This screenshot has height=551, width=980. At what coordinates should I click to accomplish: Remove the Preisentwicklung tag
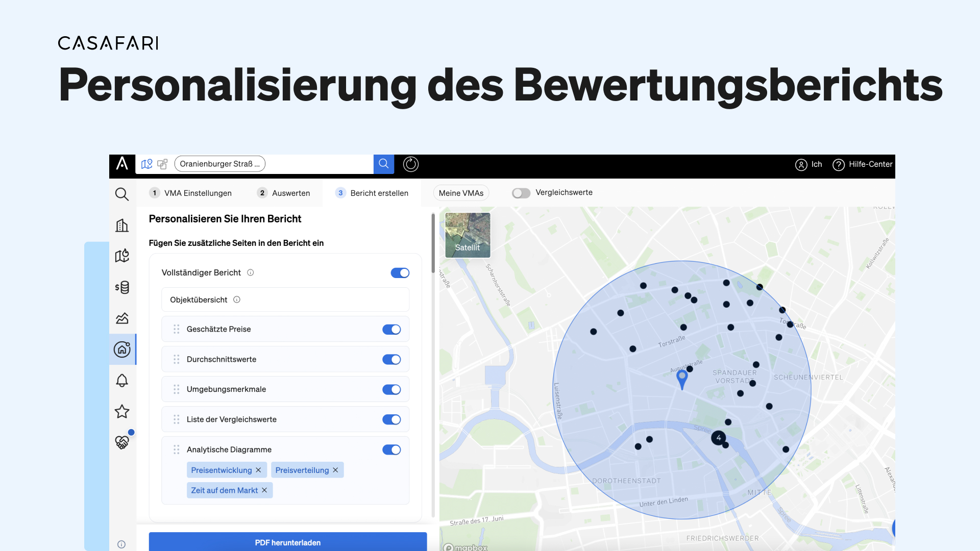click(x=258, y=470)
